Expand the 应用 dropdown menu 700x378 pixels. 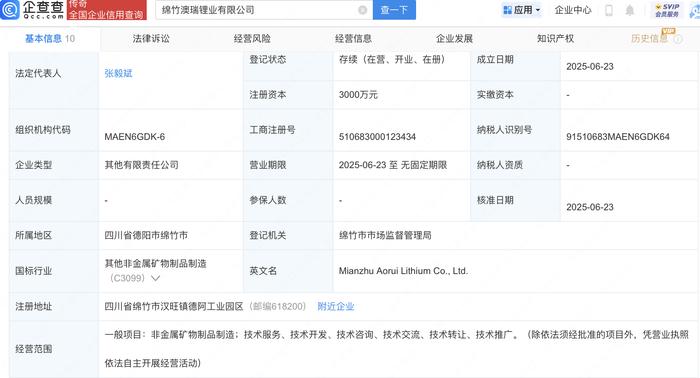pyautogui.click(x=538, y=10)
